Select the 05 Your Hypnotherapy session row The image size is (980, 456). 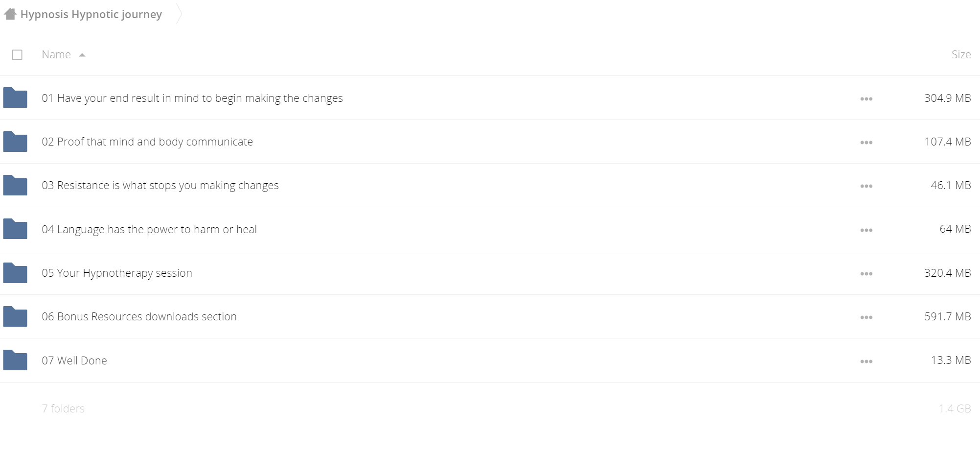click(x=490, y=273)
